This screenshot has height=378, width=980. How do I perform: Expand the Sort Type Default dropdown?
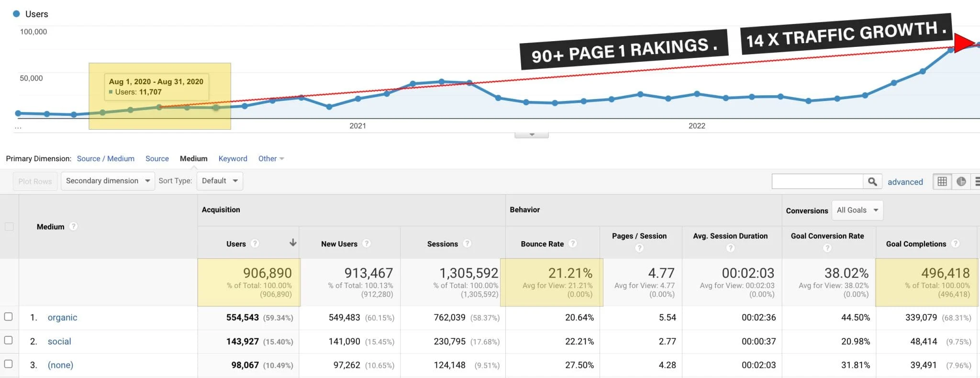click(x=220, y=181)
